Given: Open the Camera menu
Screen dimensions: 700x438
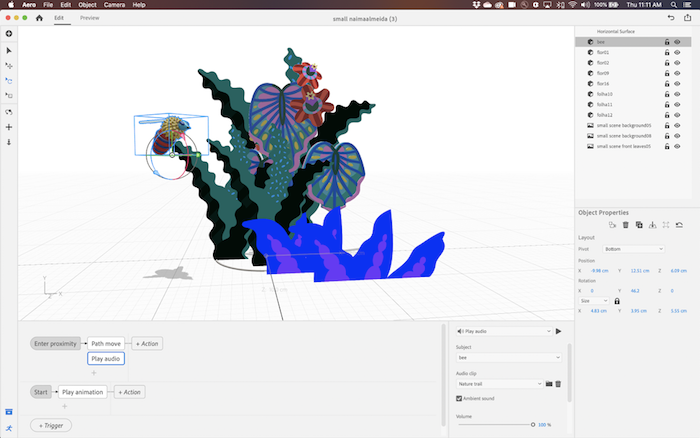Looking at the screenshot, I should [114, 5].
